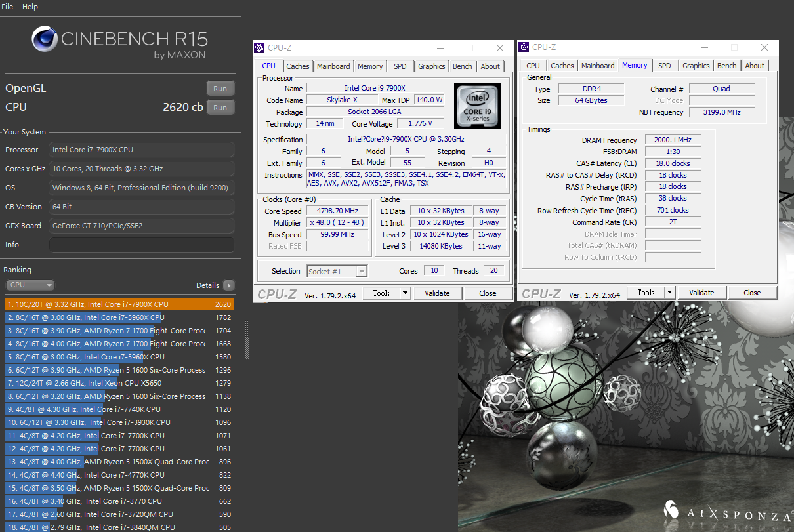The height and width of the screenshot is (532, 794).
Task: Open the Help menu in Cinebench
Action: [30, 7]
